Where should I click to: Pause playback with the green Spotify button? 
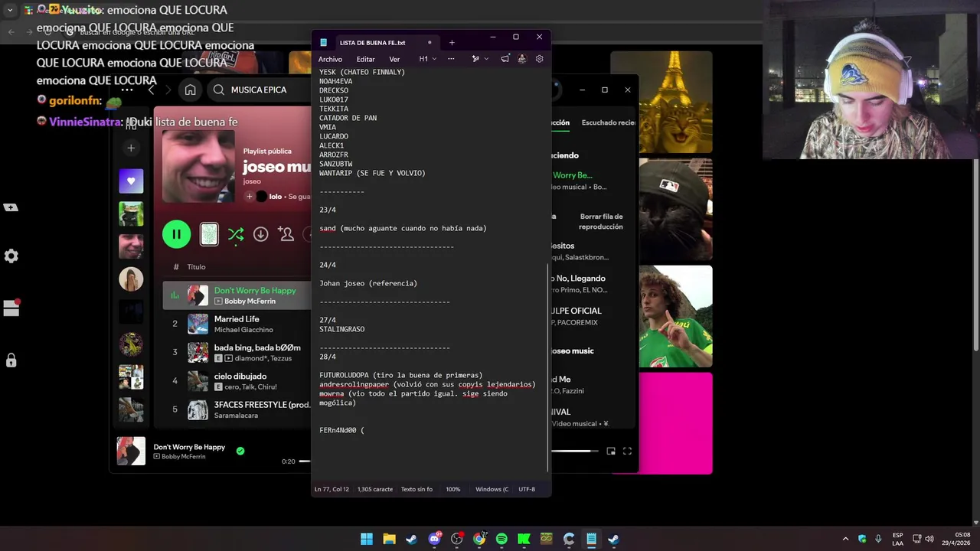click(176, 234)
